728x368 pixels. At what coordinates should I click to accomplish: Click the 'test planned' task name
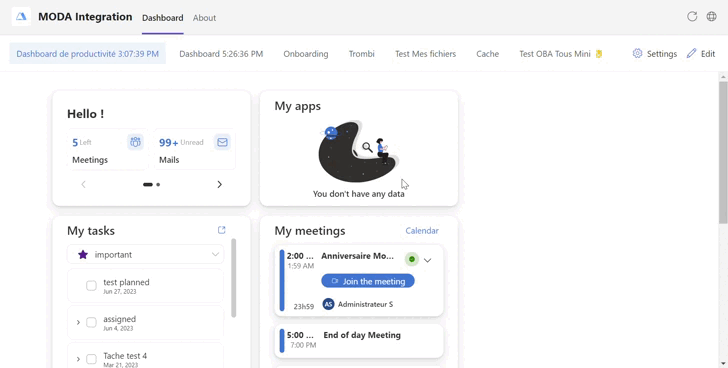click(126, 282)
